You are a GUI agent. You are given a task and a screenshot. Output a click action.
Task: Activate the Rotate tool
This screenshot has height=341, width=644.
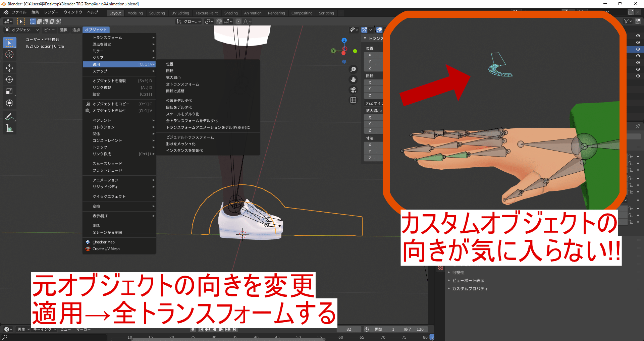pyautogui.click(x=9, y=79)
